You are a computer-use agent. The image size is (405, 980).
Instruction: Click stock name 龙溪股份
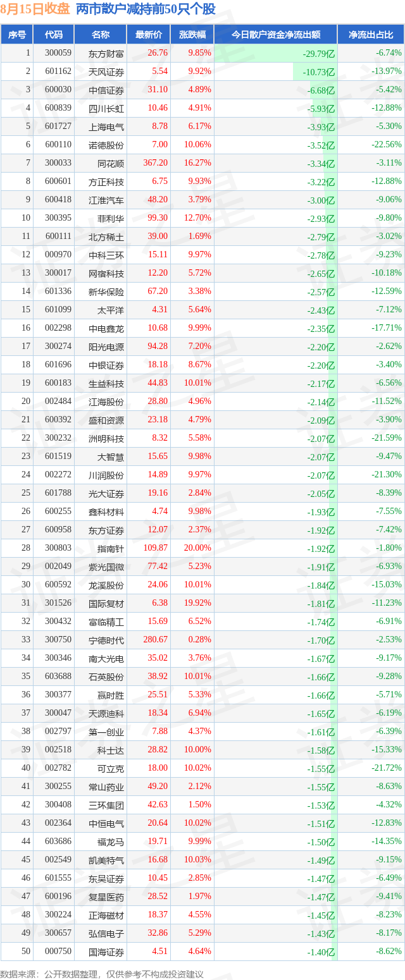(106, 585)
